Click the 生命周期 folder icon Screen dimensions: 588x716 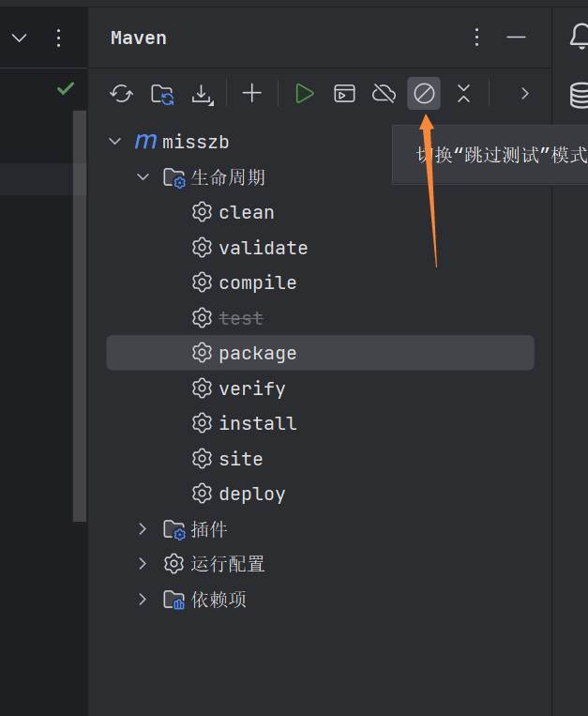173,177
